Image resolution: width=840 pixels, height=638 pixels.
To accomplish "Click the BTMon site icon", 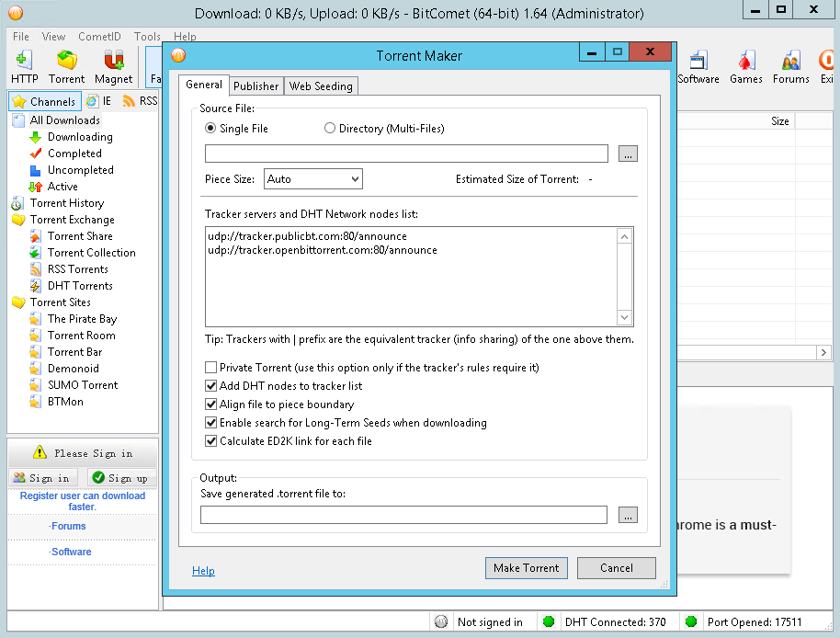I will pos(35,402).
